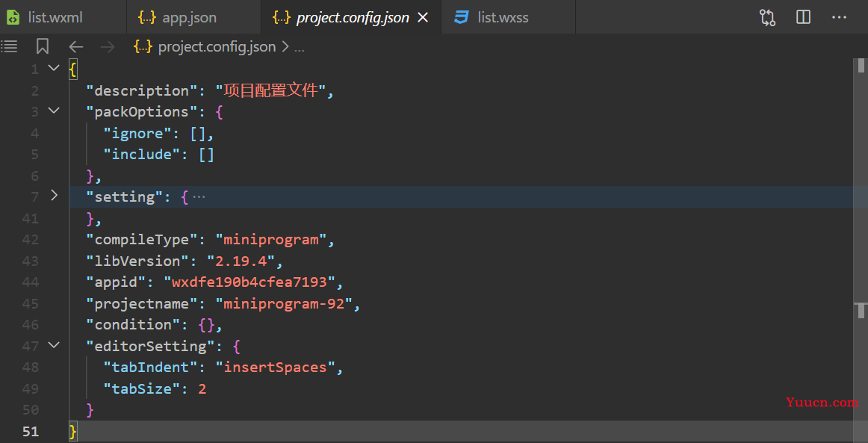Split the editor with split icon
This screenshot has width=868, height=443.
[x=803, y=17]
